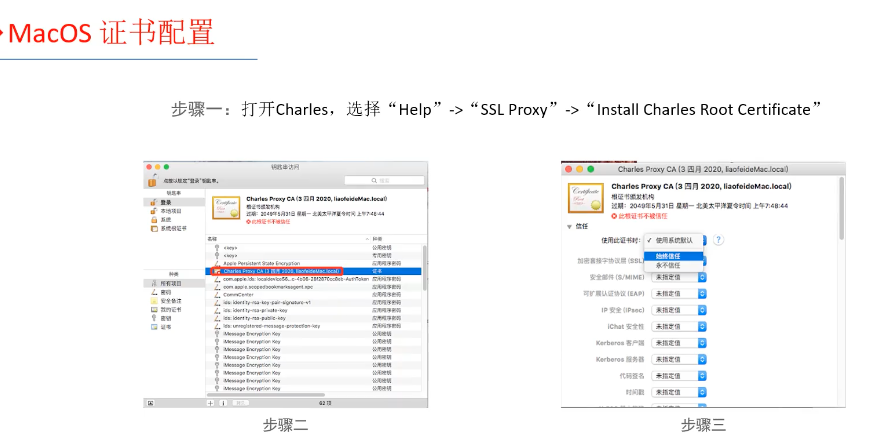
Task: Sort the list by 名称 column header
Action: tap(288, 239)
